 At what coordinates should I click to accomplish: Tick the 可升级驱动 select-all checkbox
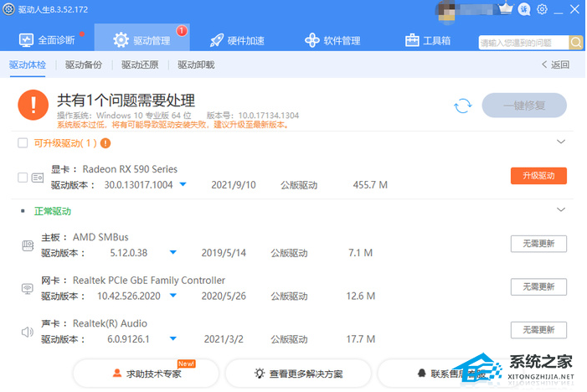tap(23, 143)
